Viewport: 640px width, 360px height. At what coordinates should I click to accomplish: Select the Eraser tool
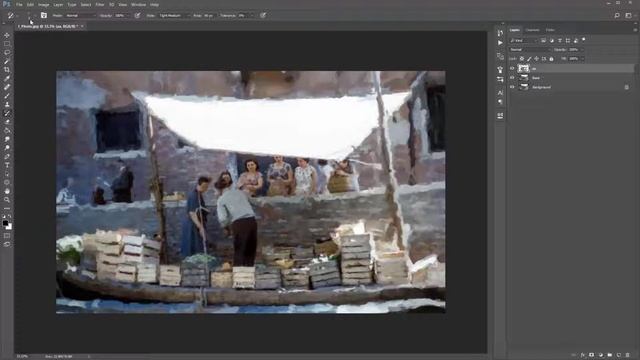(7, 122)
